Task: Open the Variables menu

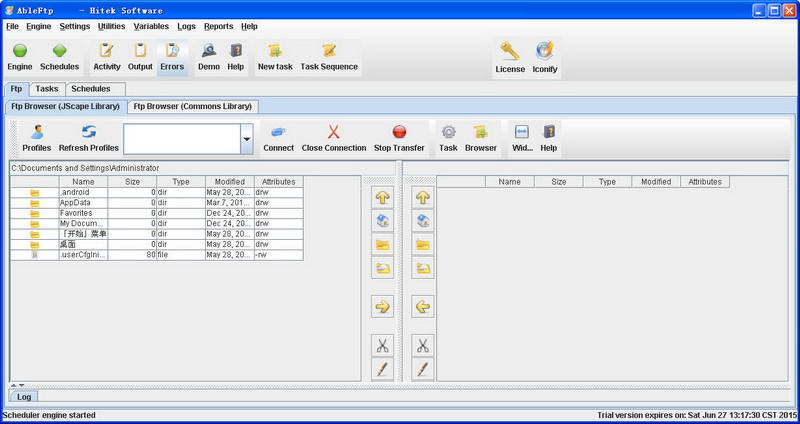Action: pos(151,27)
